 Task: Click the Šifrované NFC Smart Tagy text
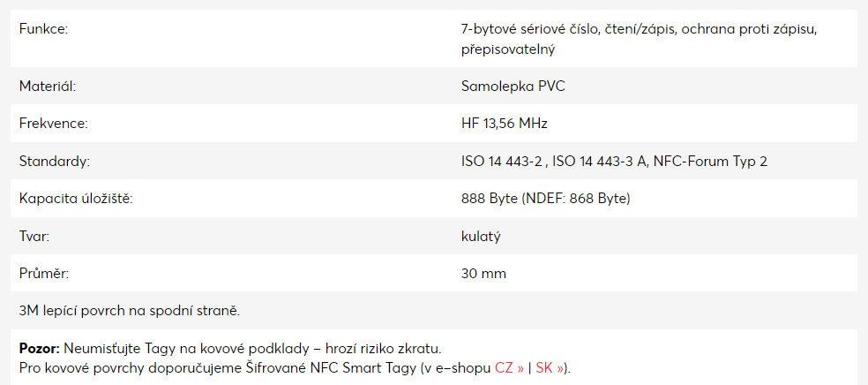click(330, 368)
